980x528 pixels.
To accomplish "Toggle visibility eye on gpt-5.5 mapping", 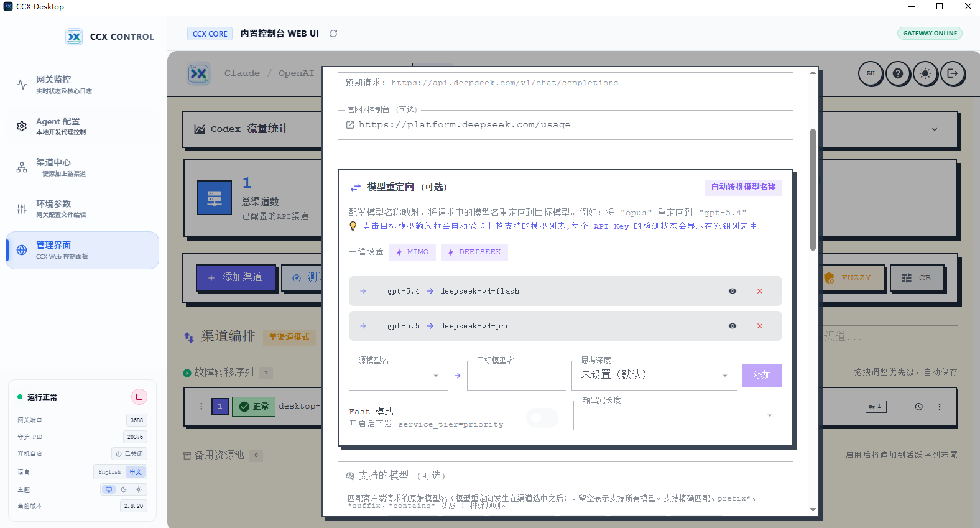I will pos(733,326).
